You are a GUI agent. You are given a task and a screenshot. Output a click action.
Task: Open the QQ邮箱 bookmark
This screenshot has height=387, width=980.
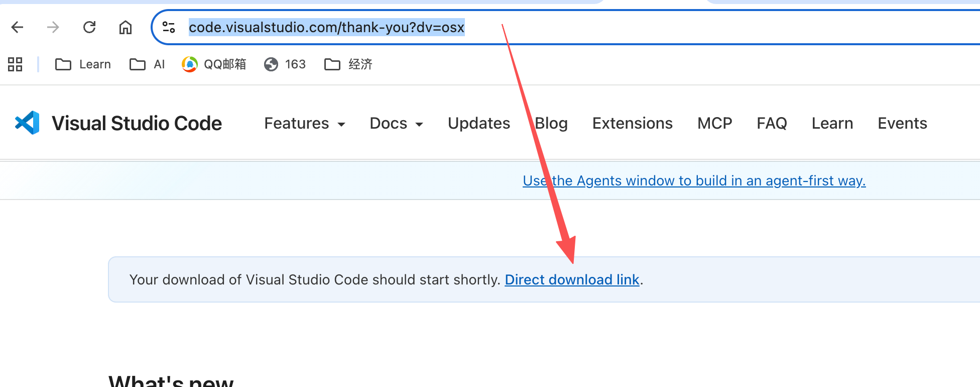[x=214, y=64]
